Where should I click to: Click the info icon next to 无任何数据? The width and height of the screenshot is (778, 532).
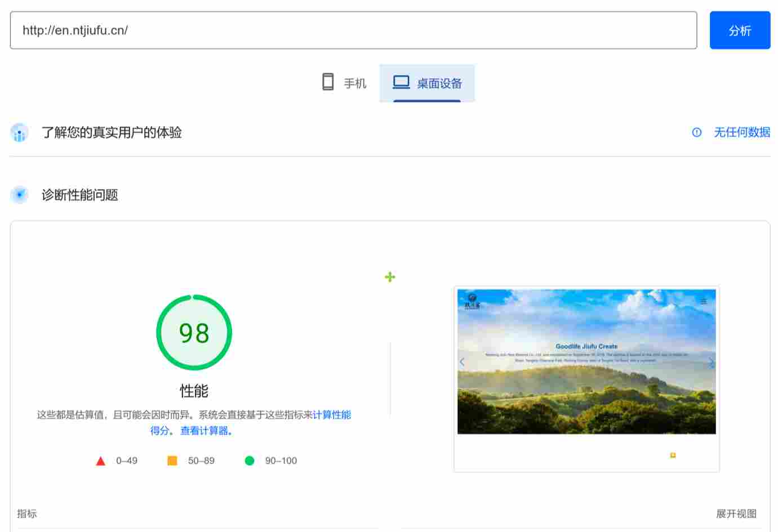coord(696,132)
